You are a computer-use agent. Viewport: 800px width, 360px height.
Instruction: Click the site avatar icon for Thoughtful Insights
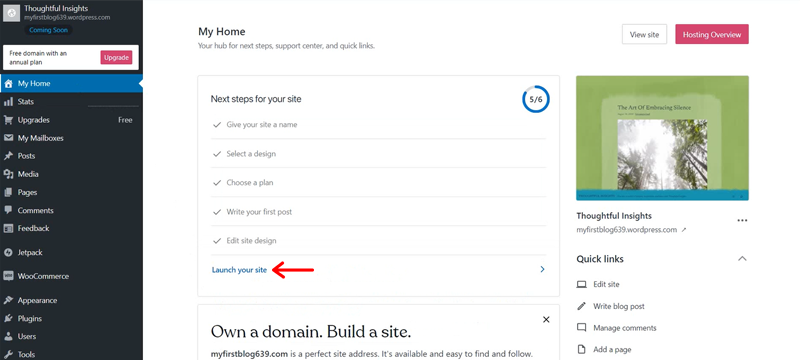coord(12,13)
